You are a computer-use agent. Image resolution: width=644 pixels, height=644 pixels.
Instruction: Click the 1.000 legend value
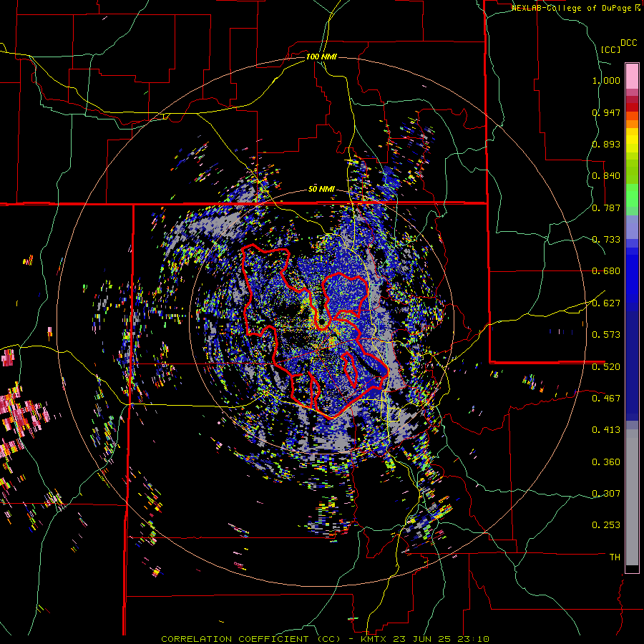coord(606,80)
